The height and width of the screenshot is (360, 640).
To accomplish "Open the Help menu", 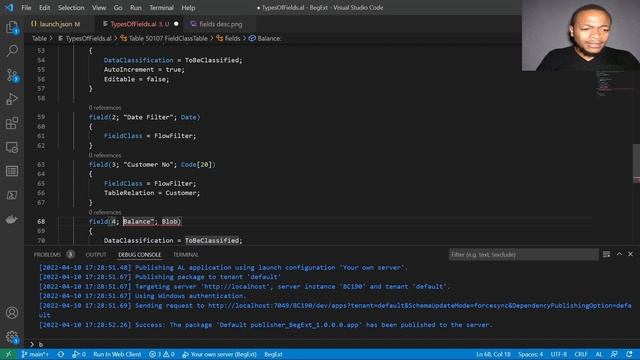I will point(188,7).
